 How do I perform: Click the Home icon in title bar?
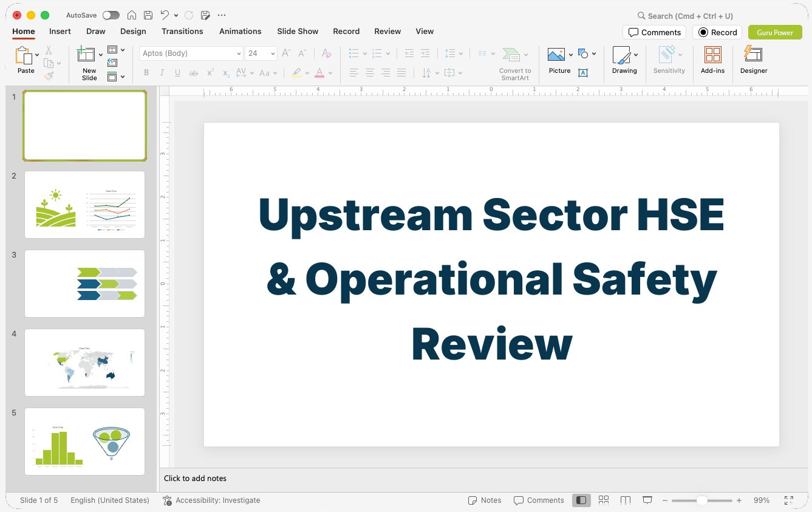pyautogui.click(x=132, y=15)
